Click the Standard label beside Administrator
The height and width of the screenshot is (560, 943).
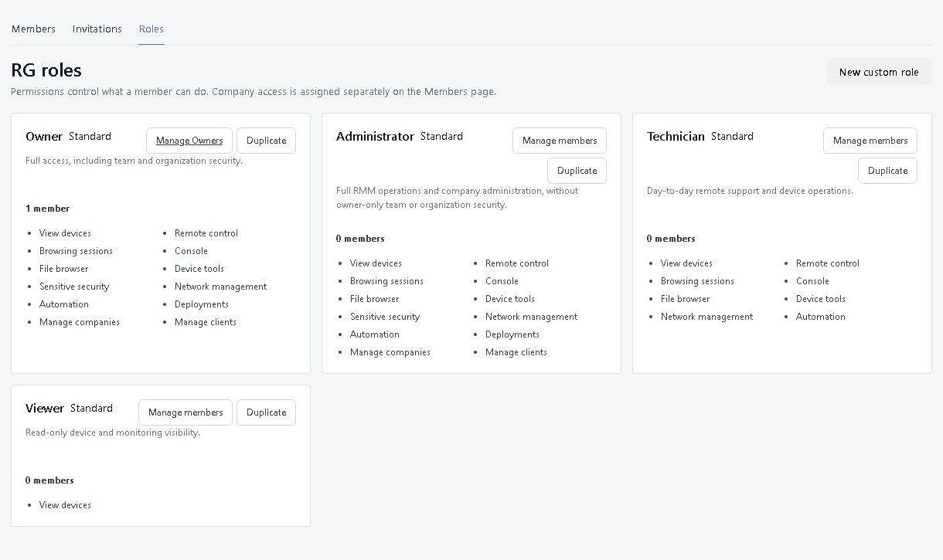[441, 137]
